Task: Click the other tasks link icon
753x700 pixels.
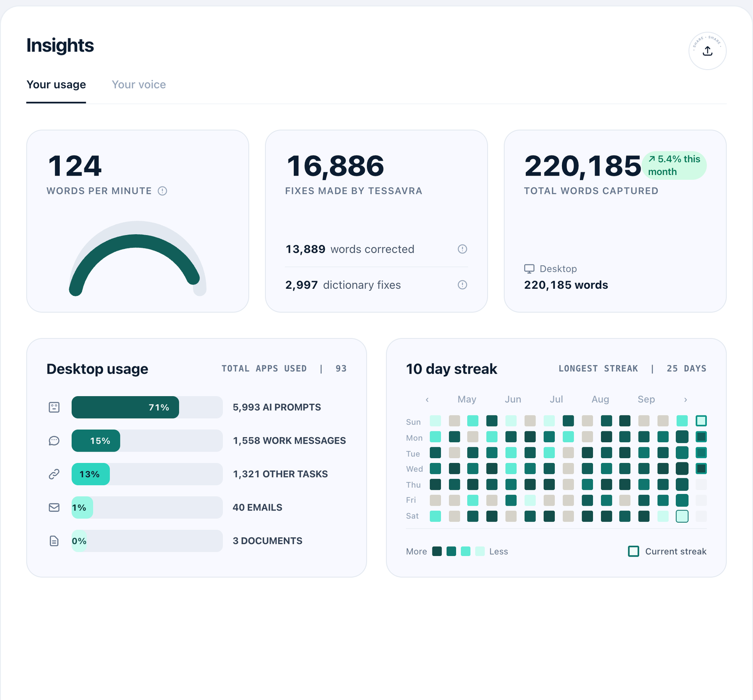Action: click(x=54, y=474)
